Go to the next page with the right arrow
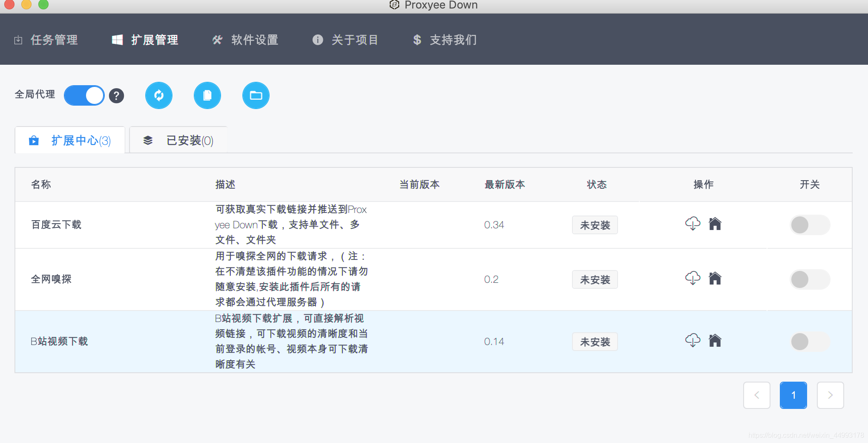Viewport: 868px width, 443px height. click(x=831, y=395)
